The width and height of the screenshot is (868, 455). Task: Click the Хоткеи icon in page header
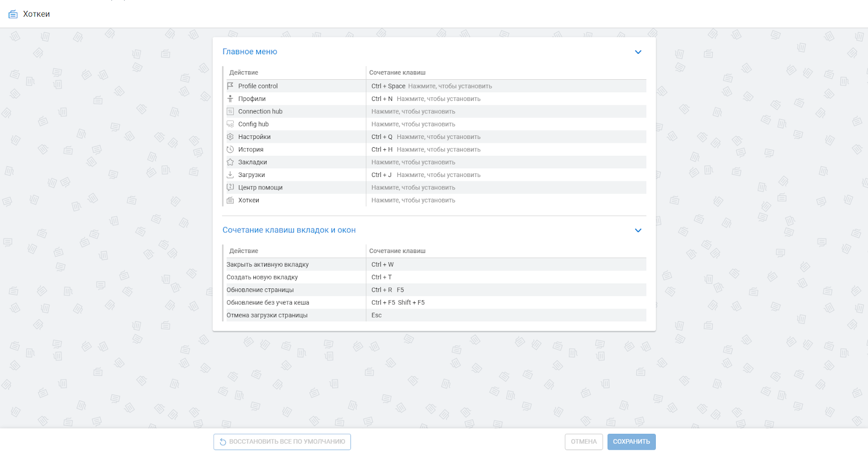tap(13, 14)
